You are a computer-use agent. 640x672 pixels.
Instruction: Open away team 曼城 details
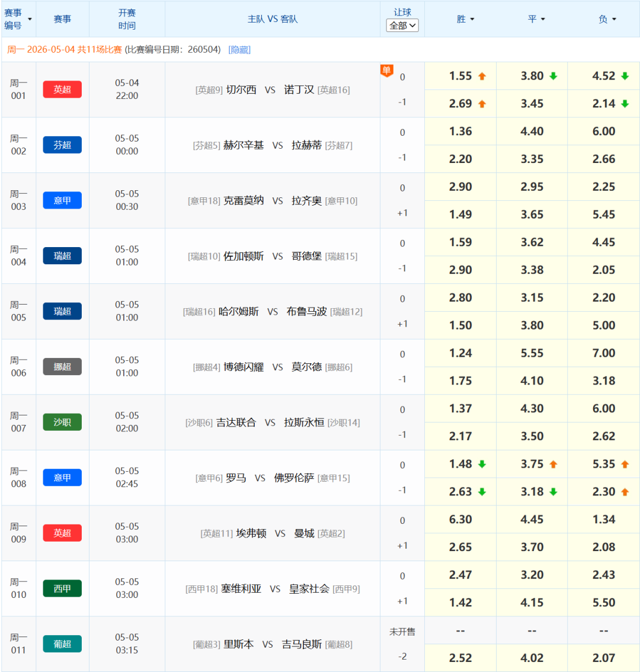pos(304,533)
